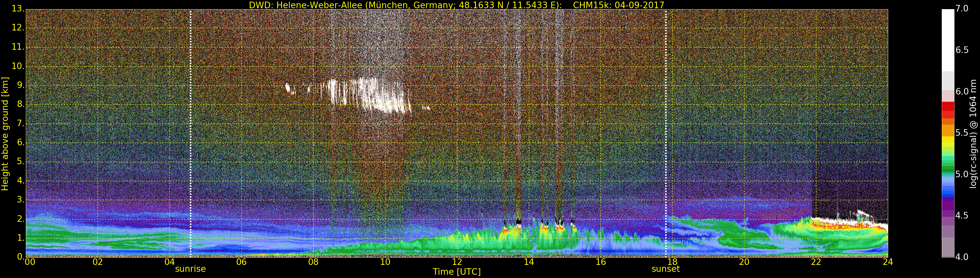
Task: Click the time axis tick label '02'
Action: (98, 262)
